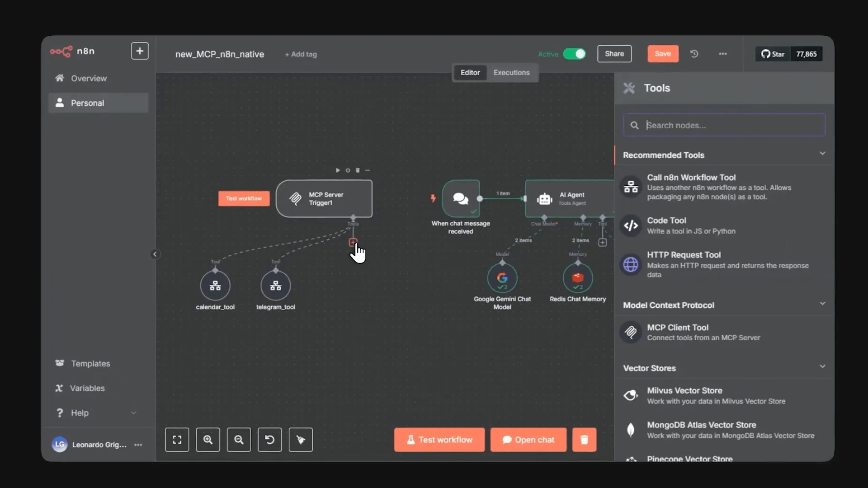
Task: Select the chat message trigger node
Action: [461, 198]
